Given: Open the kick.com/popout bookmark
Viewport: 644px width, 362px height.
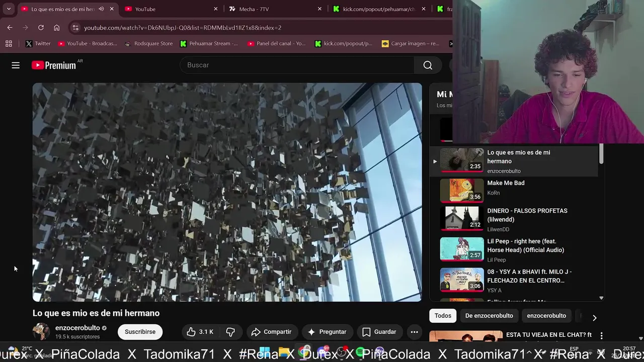Looking at the screenshot, I should click(x=344, y=44).
